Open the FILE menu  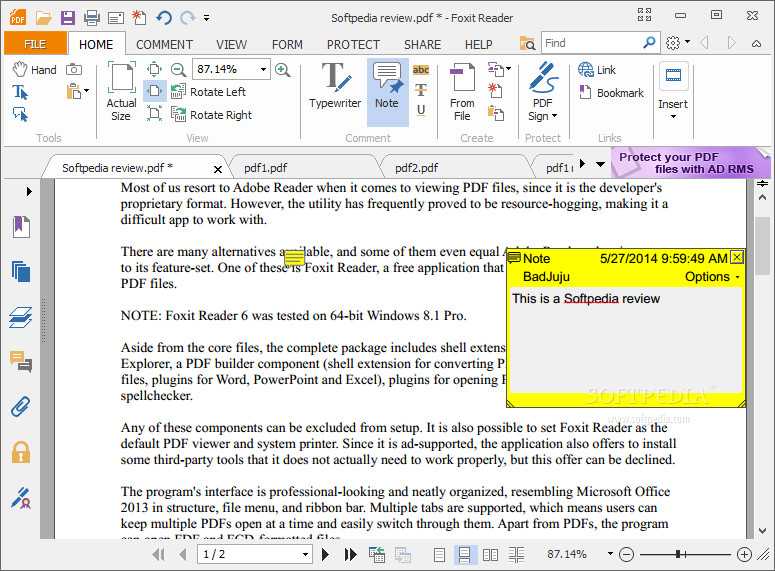pyautogui.click(x=35, y=44)
